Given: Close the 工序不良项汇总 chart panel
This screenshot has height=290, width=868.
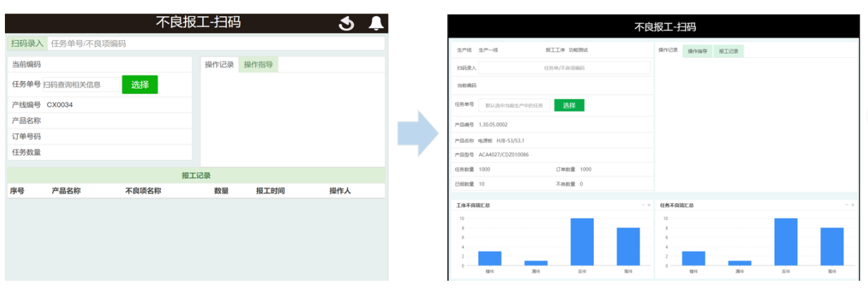Looking at the screenshot, I should 649,205.
